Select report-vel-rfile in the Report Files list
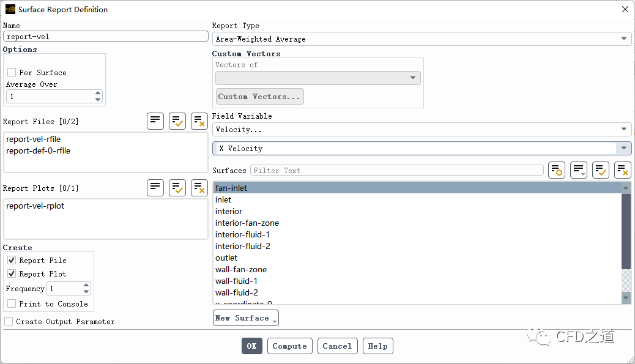 (x=34, y=139)
